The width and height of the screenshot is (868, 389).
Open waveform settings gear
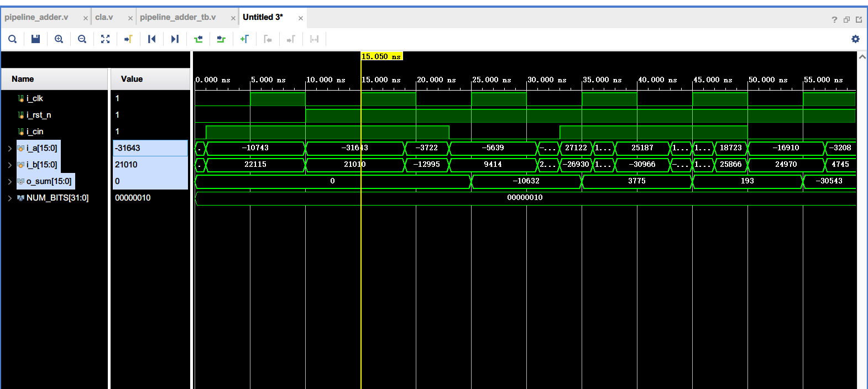tap(855, 39)
